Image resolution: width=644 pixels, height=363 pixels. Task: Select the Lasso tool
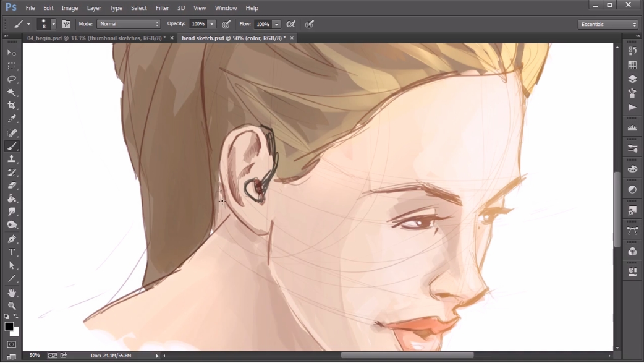tap(12, 79)
